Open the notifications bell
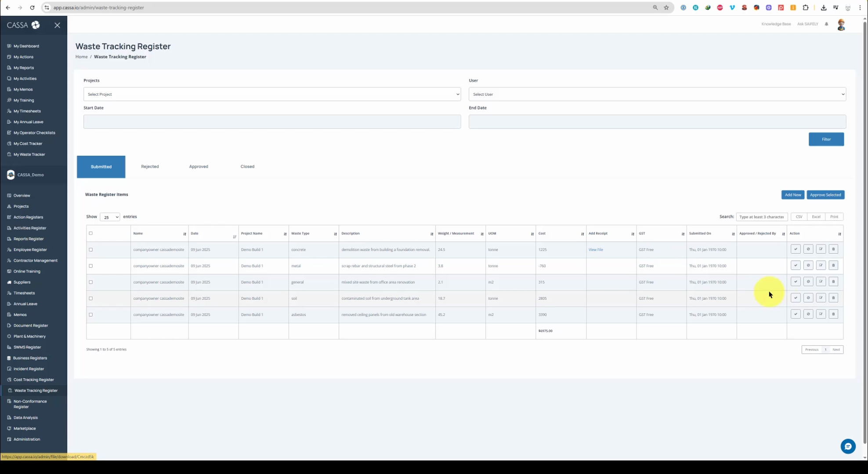This screenshot has width=868, height=474. tap(827, 24)
